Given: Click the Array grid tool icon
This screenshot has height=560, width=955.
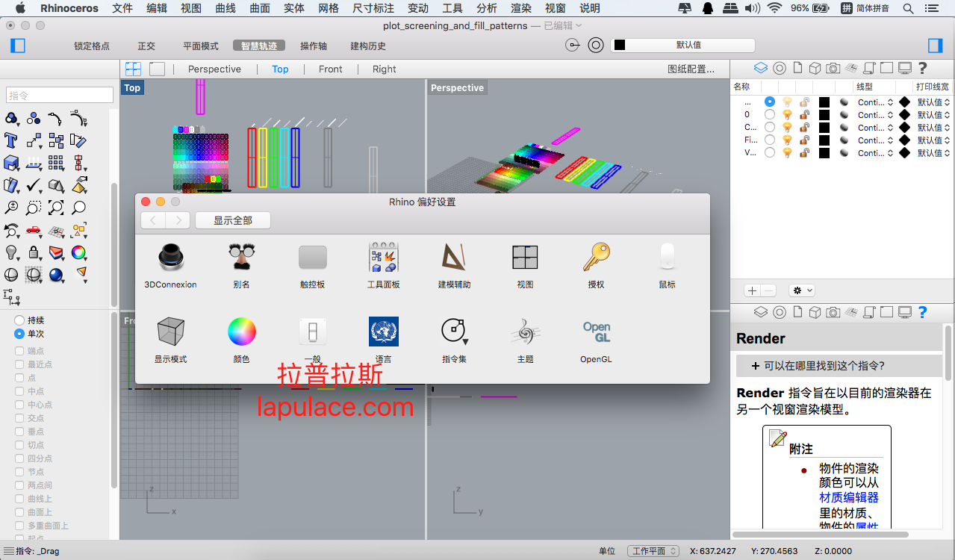Looking at the screenshot, I should (56, 163).
